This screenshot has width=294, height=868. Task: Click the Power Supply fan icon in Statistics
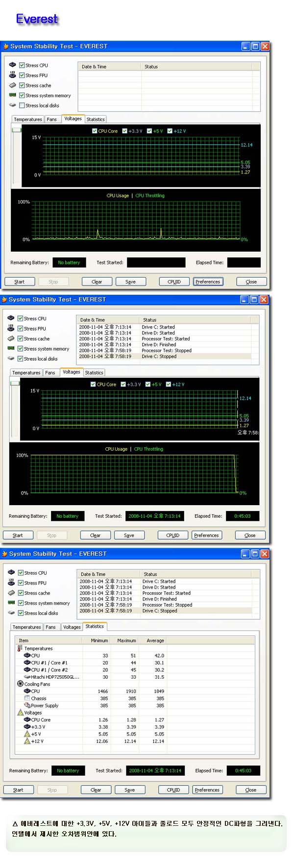27,705
